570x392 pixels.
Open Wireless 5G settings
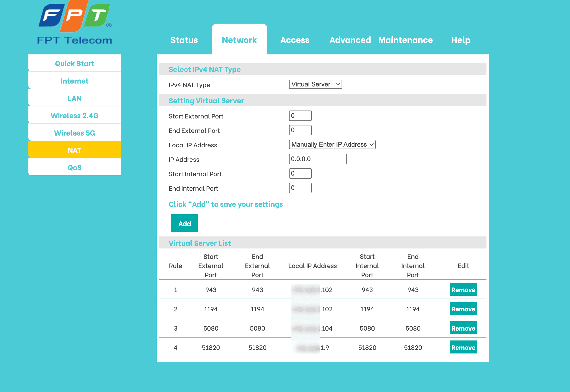coord(75,133)
